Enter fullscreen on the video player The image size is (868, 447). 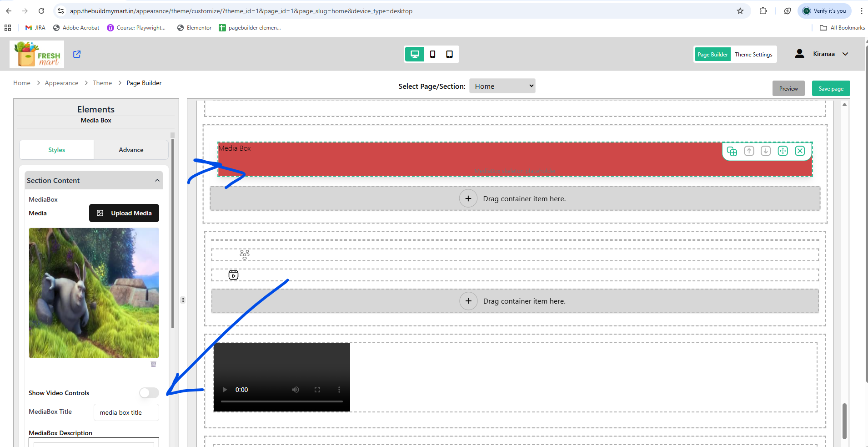[x=317, y=390]
